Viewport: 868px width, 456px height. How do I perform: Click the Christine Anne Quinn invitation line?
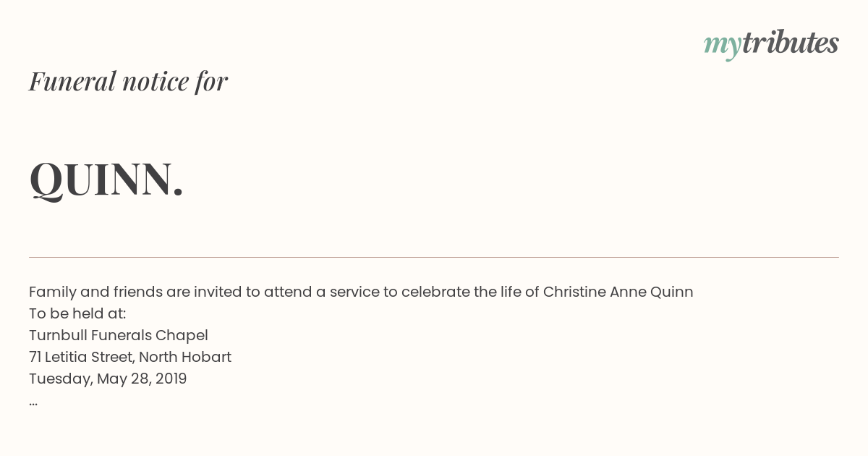[361, 292]
